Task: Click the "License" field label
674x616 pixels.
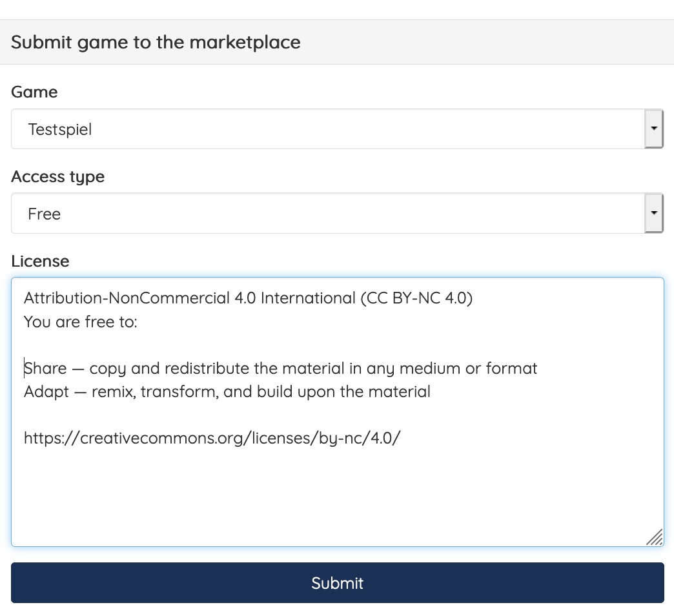Action: [x=40, y=261]
